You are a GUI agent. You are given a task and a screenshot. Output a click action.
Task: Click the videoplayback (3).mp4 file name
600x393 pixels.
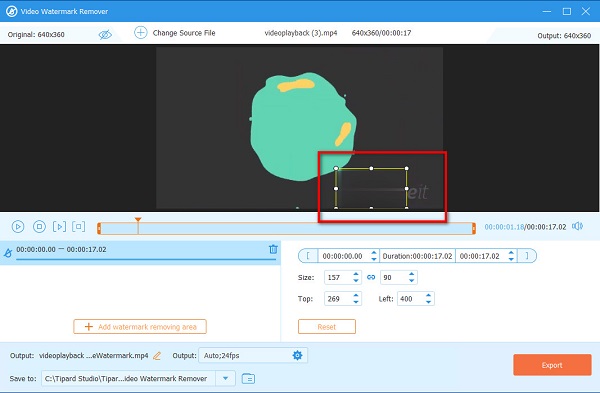pos(301,33)
